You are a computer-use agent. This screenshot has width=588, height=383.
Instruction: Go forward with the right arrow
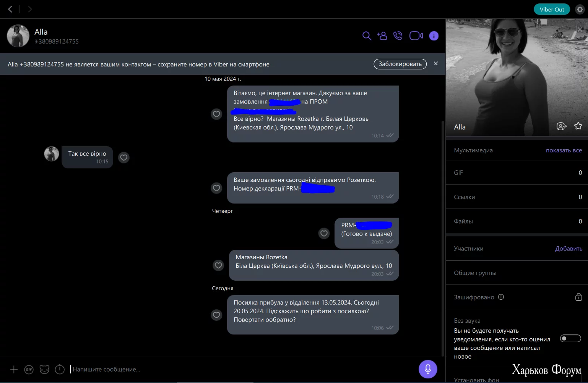(30, 9)
